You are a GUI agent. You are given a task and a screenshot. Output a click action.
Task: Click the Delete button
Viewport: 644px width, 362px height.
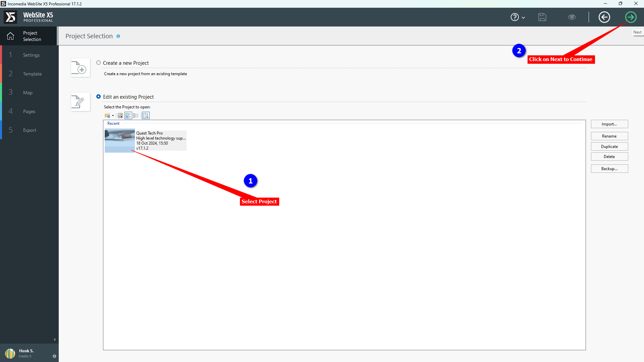pos(609,157)
